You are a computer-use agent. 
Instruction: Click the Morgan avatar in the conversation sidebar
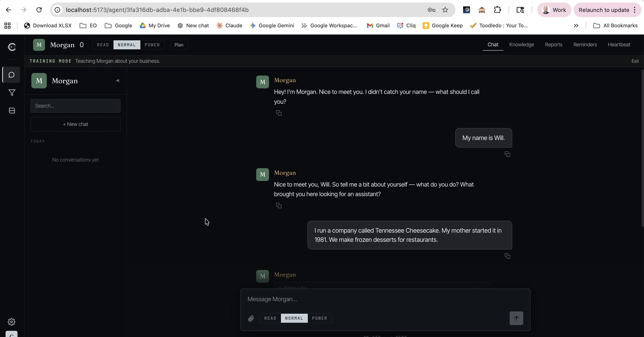39,80
